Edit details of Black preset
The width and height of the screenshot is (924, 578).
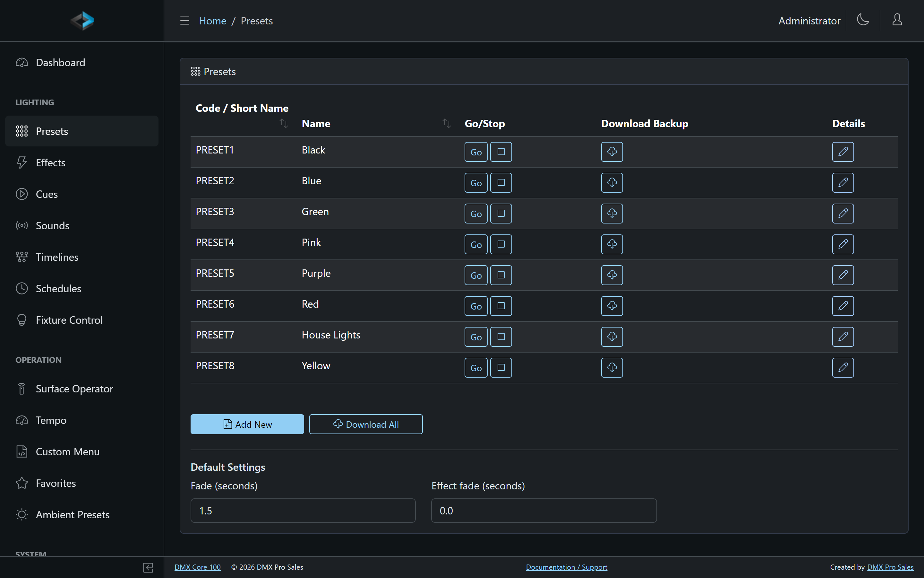(x=843, y=152)
